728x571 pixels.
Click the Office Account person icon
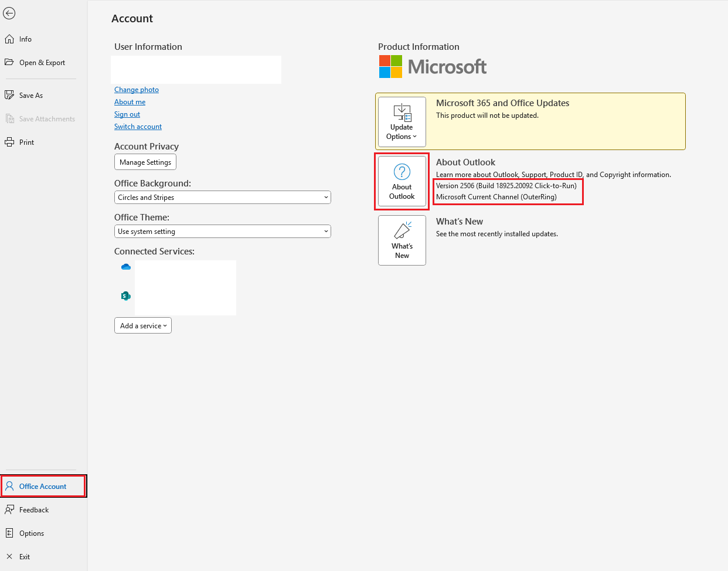[x=9, y=486]
